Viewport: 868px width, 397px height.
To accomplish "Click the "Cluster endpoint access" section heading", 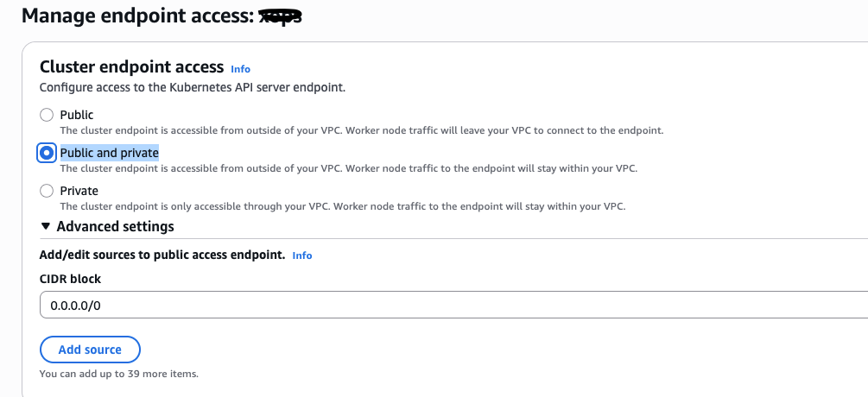I will pyautogui.click(x=131, y=67).
